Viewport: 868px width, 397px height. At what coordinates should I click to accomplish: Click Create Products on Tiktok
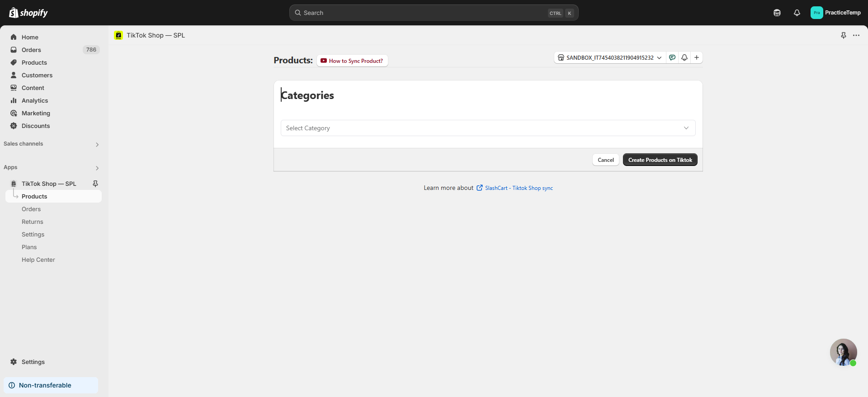pos(660,160)
